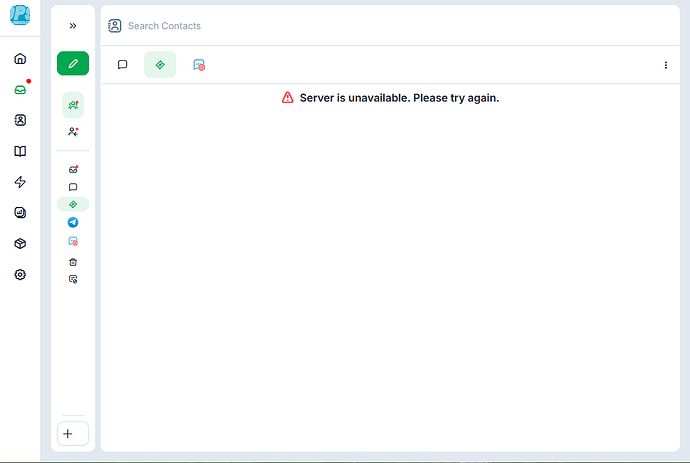The width and height of the screenshot is (690, 463).
Task: Open the chart reports icon
Action: click(20, 213)
